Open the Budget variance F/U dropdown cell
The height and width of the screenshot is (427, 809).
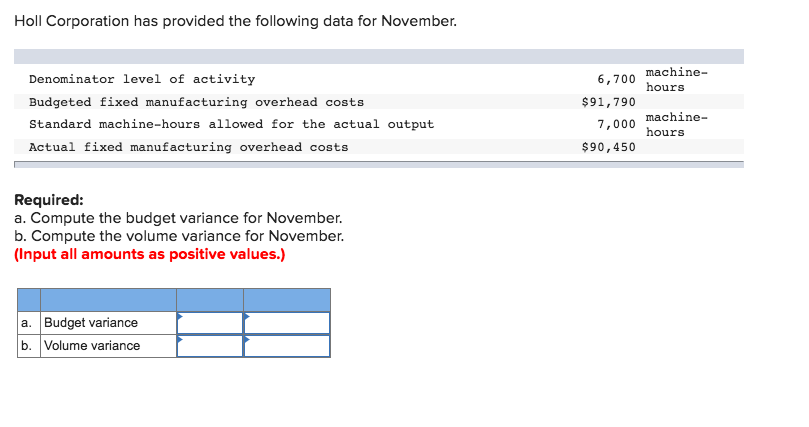click(x=287, y=323)
